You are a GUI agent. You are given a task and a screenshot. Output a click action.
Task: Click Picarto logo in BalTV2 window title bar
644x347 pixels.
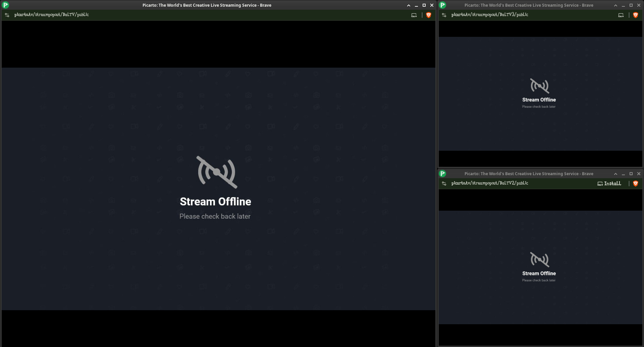pyautogui.click(x=442, y=173)
